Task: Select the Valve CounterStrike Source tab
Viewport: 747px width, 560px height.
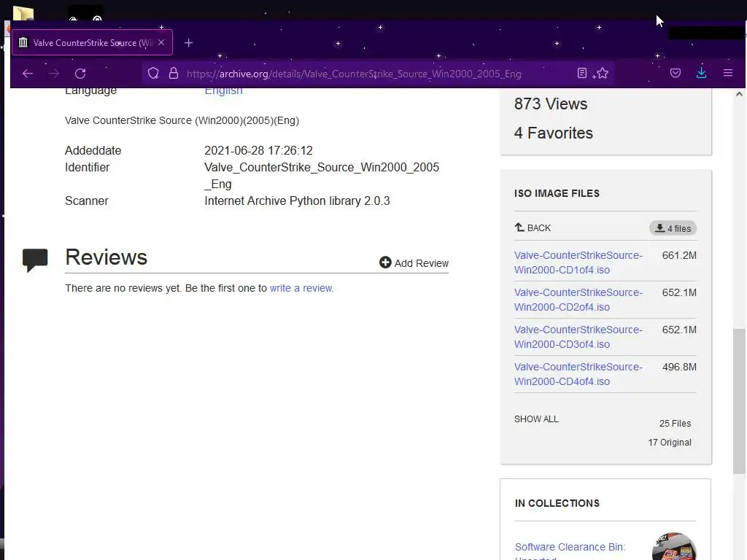Action: click(92, 43)
